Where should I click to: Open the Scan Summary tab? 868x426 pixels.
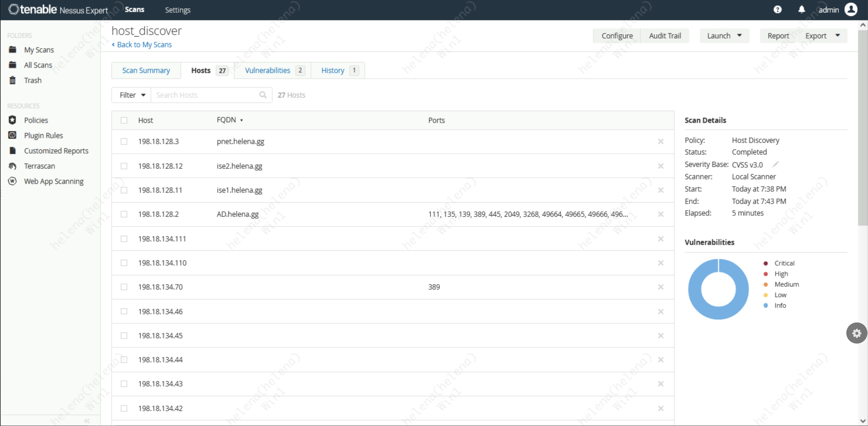click(146, 70)
